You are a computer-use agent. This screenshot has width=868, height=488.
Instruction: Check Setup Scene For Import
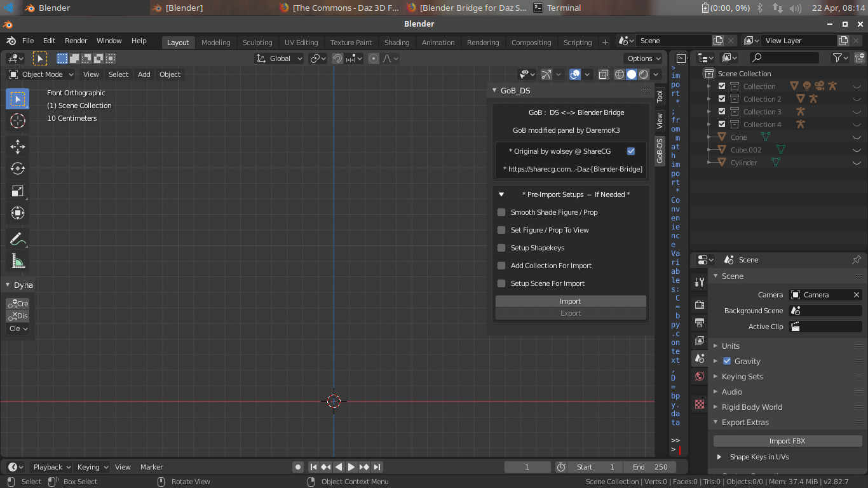coord(501,283)
